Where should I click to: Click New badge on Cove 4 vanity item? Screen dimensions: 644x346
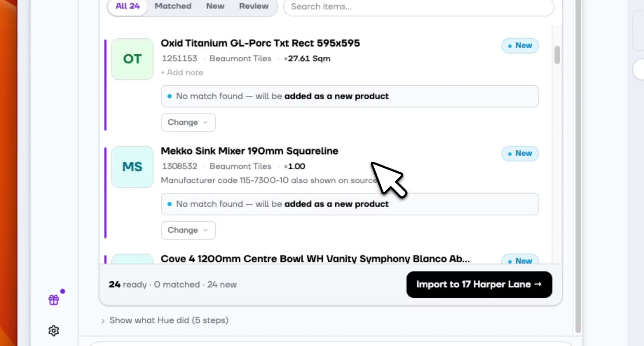pos(520,260)
